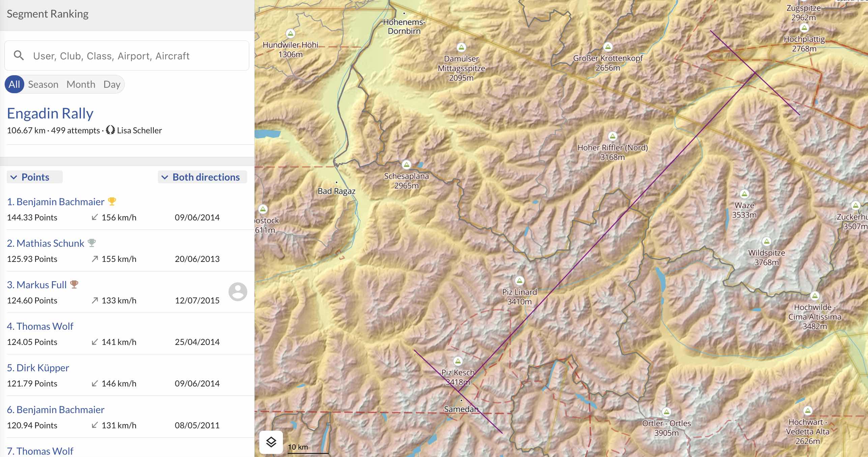Screen dimensions: 868x457
Task: Click the Wildspitze peak marker
Action: (766, 241)
